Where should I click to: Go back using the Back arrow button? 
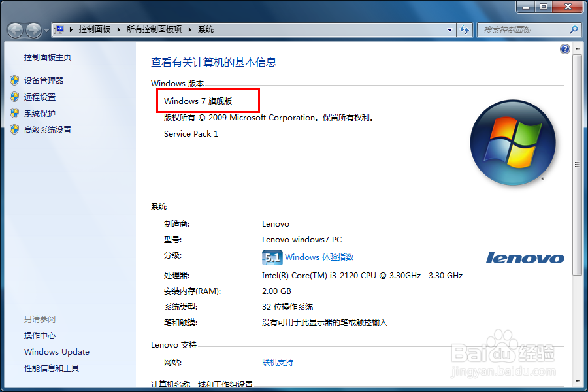click(16, 30)
